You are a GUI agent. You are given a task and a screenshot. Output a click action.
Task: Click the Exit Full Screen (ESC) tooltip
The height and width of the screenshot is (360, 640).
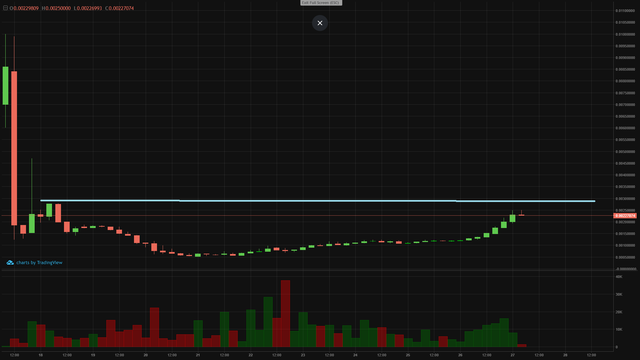pyautogui.click(x=321, y=2)
